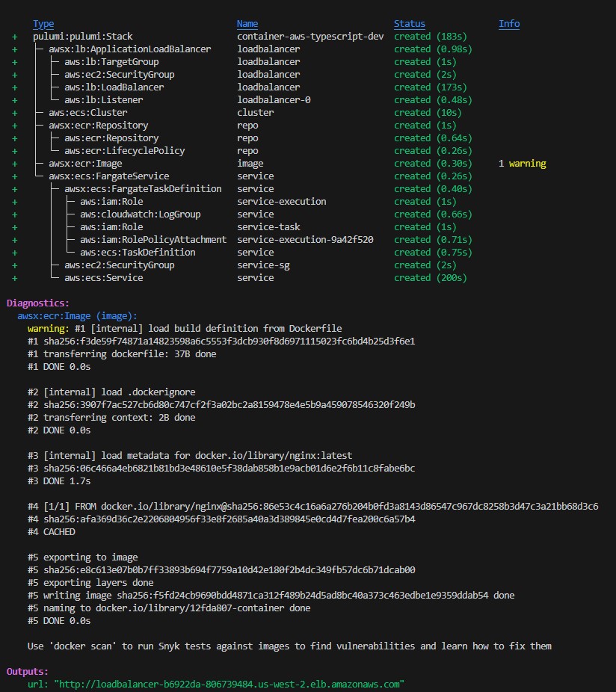Select the "awsx:ecr:Image (image):" diagnostics heading
Viewport: 616px width, 692px height.
[x=77, y=316]
